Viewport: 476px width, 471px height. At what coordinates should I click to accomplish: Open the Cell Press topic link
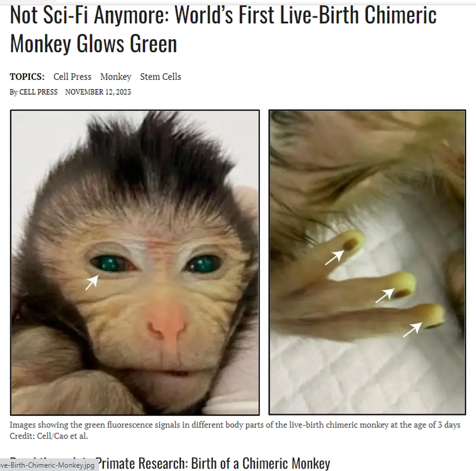pyautogui.click(x=72, y=77)
